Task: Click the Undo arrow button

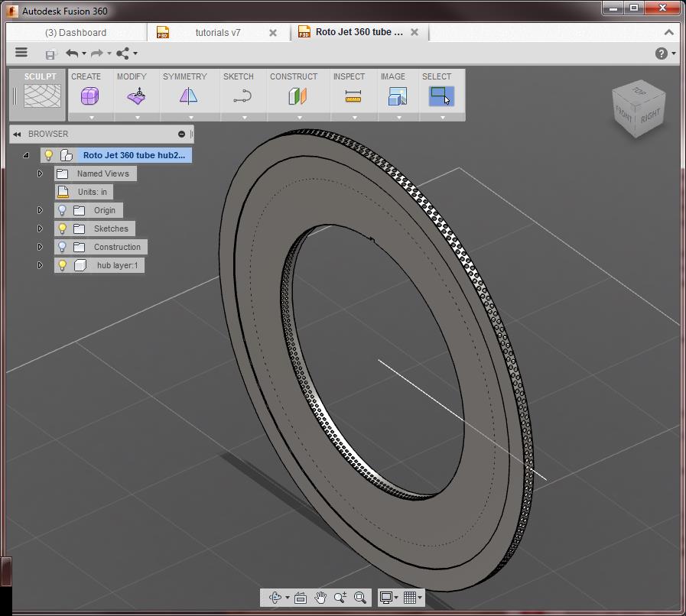Action: 72,53
